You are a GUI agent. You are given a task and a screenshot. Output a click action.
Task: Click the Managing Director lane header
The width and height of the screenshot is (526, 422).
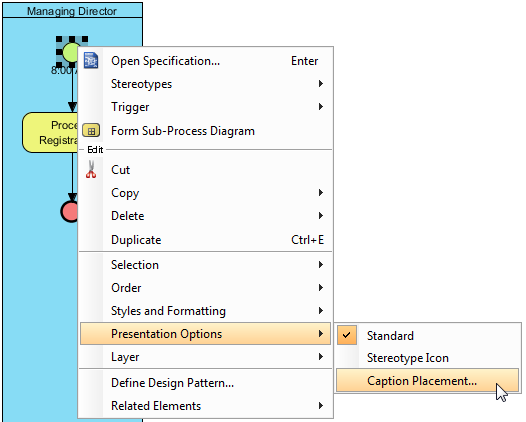tap(72, 10)
